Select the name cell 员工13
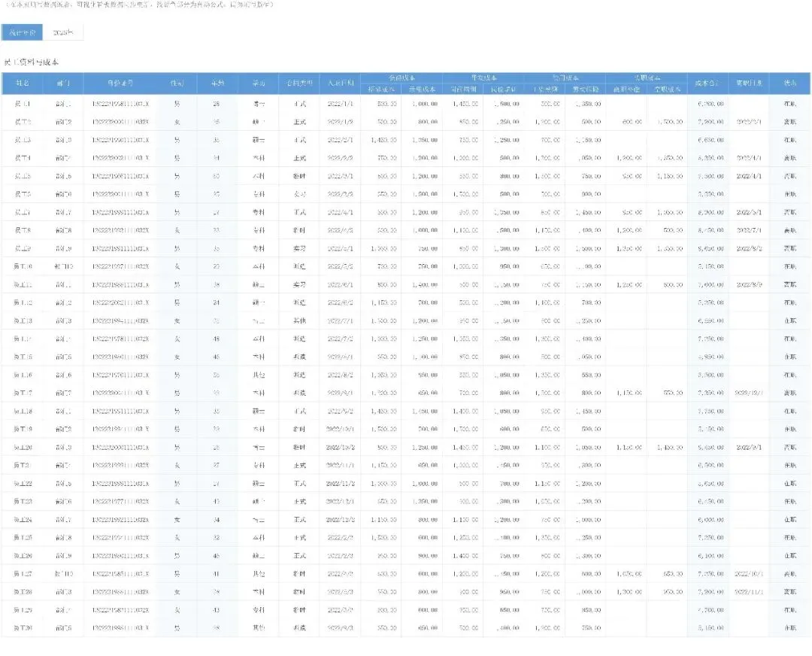812x656 pixels. coord(23,320)
